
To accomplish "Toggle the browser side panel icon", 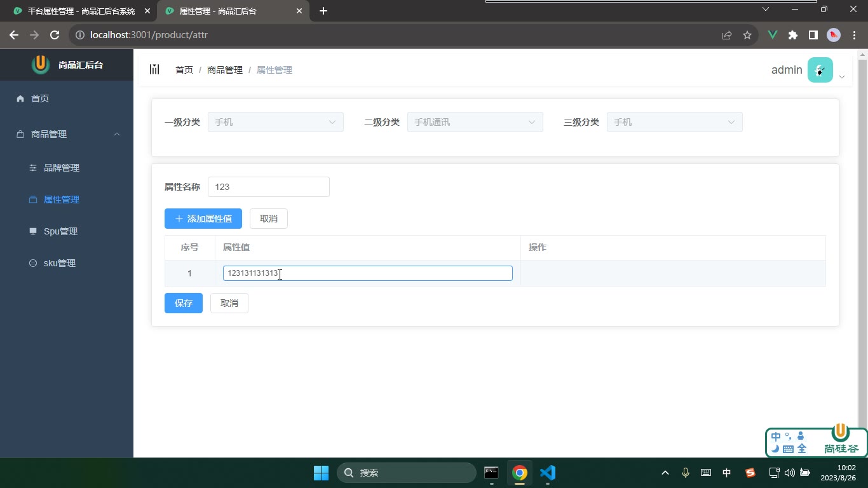I will (813, 35).
